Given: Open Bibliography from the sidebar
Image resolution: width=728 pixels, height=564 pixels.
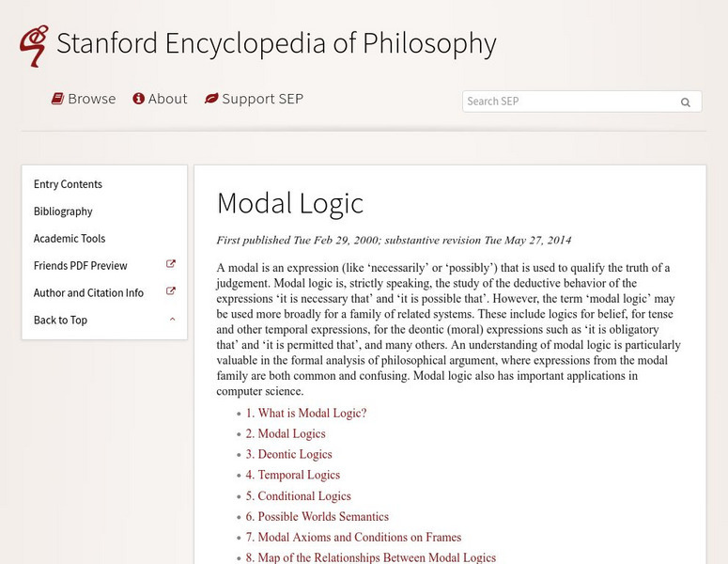Looking at the screenshot, I should coord(63,211).
